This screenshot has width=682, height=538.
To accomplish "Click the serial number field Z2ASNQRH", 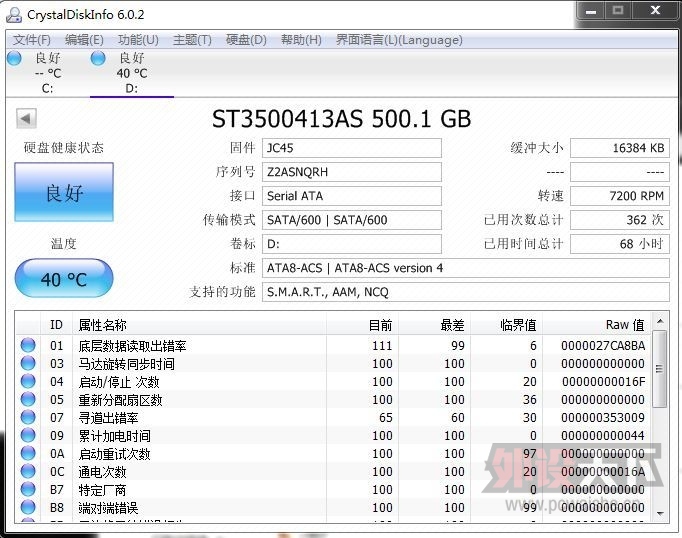I will [351, 172].
